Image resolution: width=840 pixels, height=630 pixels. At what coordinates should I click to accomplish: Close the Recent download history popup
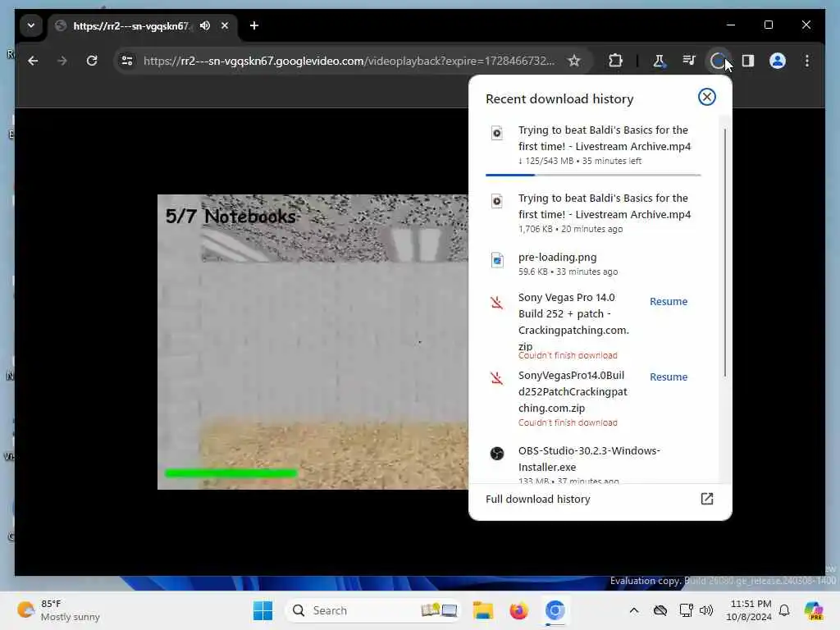(x=706, y=97)
